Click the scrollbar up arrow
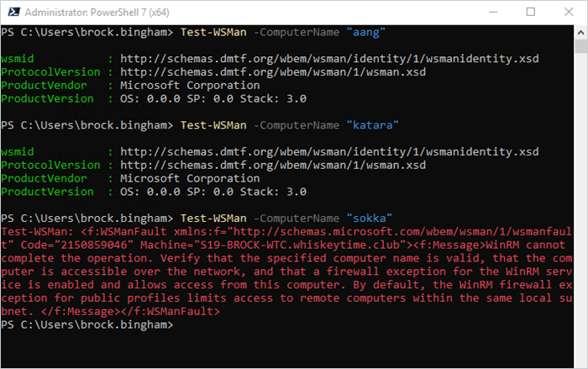This screenshot has width=588, height=369. coord(580,33)
